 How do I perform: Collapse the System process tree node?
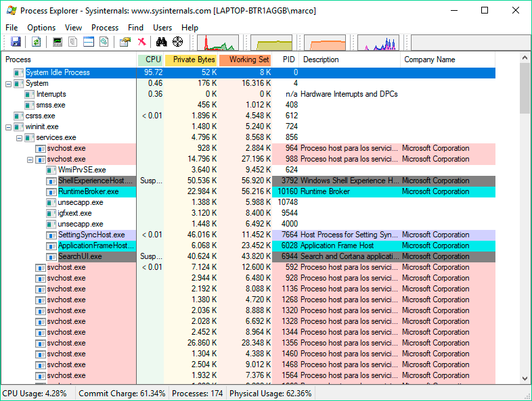(x=9, y=84)
